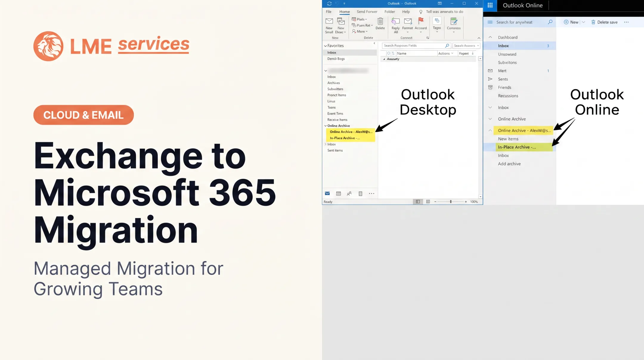Open File menu in Outlook Desktop
This screenshot has width=644, height=360.
tap(329, 12)
